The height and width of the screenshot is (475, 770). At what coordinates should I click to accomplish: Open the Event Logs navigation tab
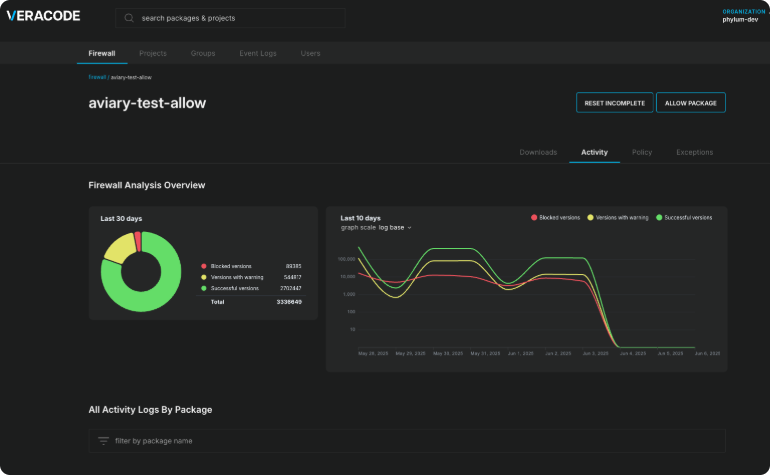(258, 53)
